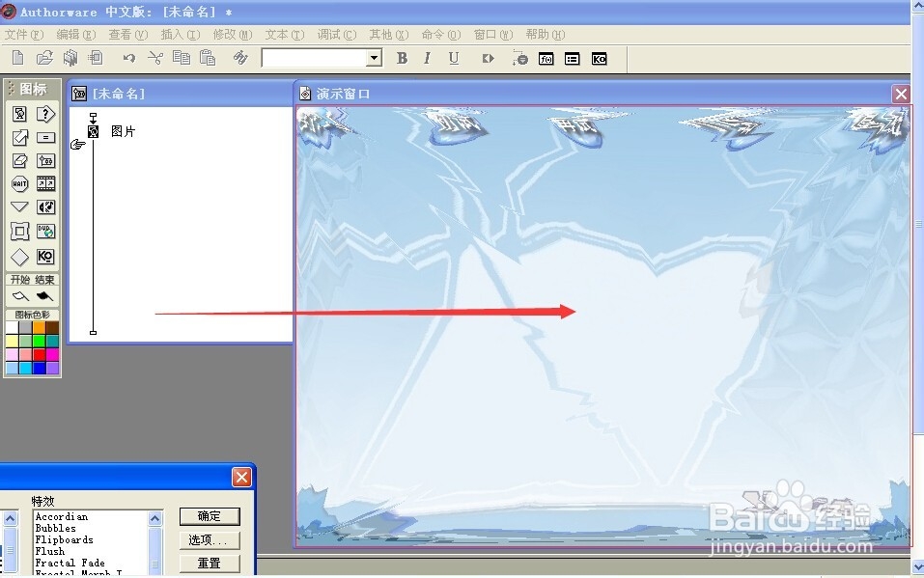The width and height of the screenshot is (924, 578).
Task: Pick the Motion icon in the palette
Action: click(x=19, y=137)
